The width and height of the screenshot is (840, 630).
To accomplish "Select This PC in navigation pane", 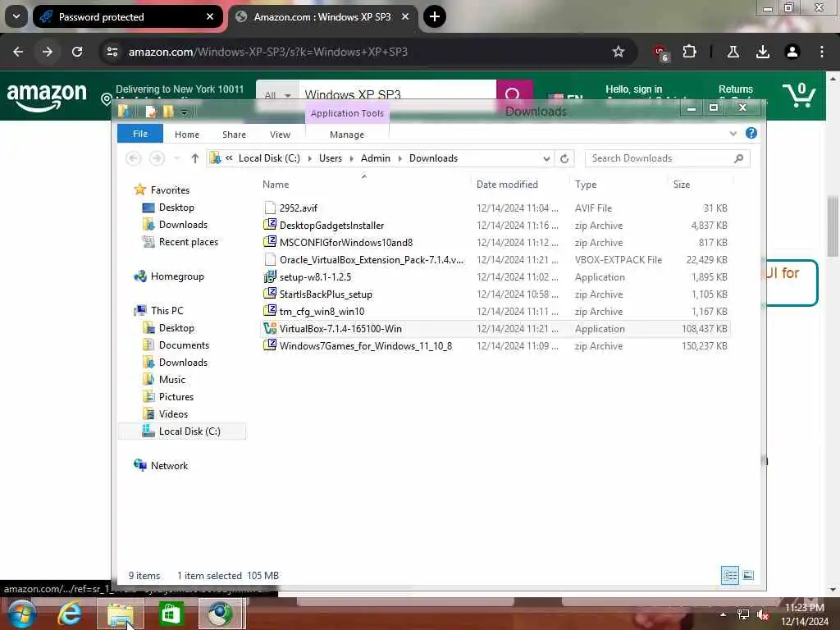I will point(158,310).
